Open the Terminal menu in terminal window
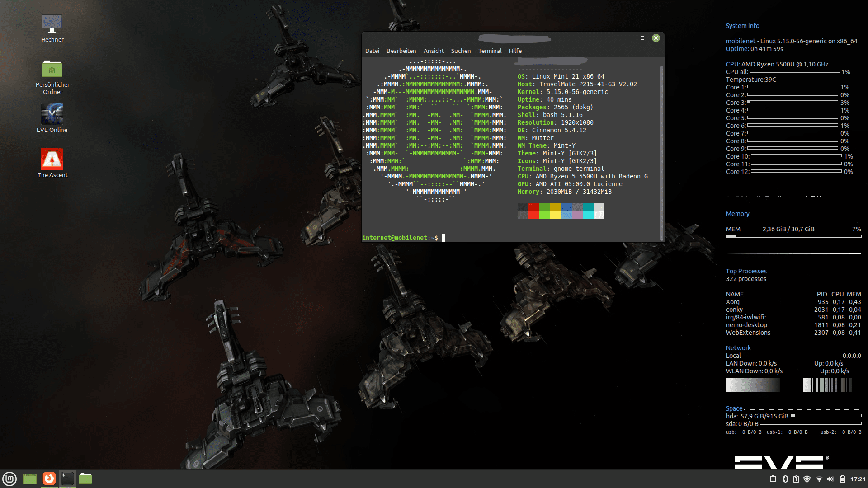The width and height of the screenshot is (868, 488). coord(490,51)
